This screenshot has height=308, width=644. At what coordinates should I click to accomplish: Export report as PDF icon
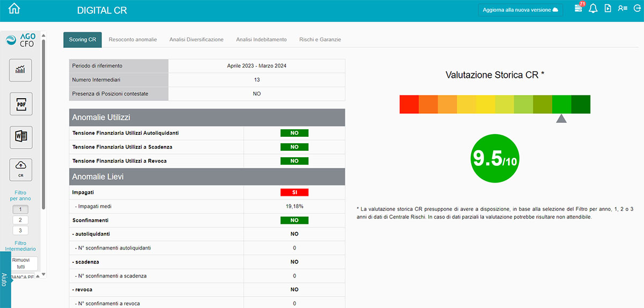point(21,104)
